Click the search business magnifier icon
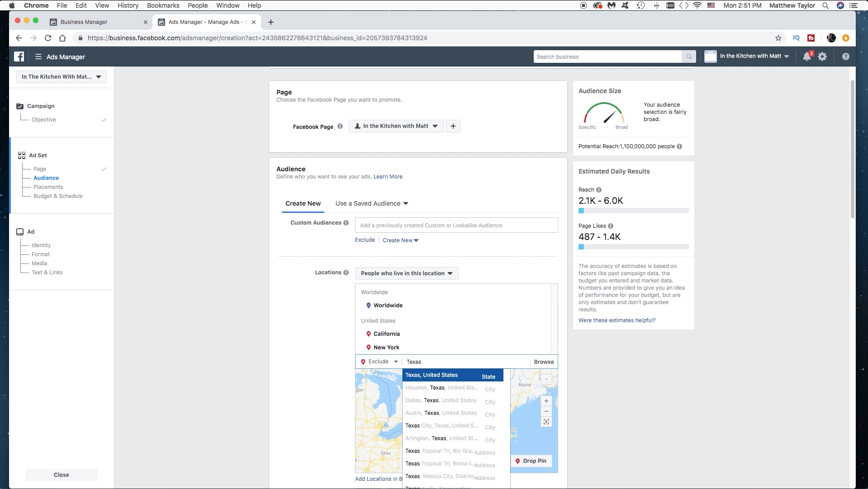Screen dimensions: 868x489 tap(688, 56)
